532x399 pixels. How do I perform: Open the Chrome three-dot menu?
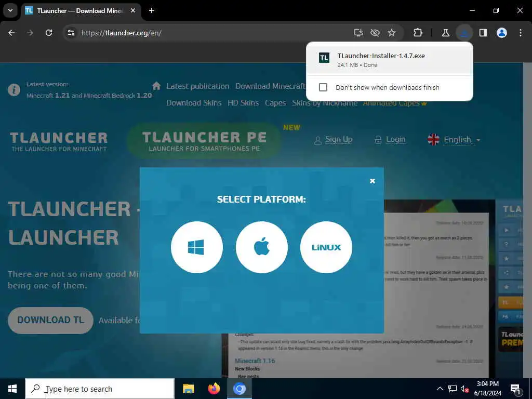(521, 33)
